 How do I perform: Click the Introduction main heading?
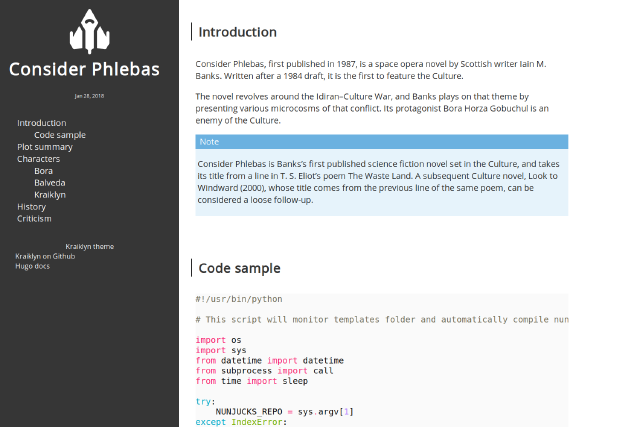pyautogui.click(x=238, y=32)
